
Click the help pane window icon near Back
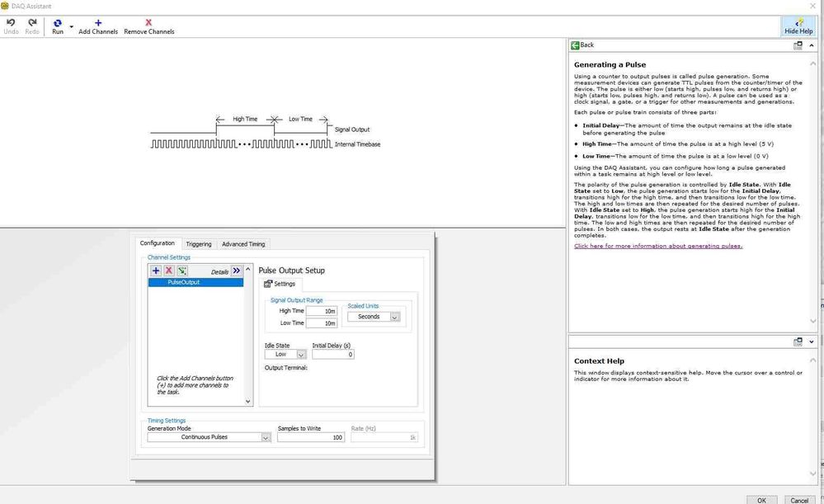click(798, 45)
